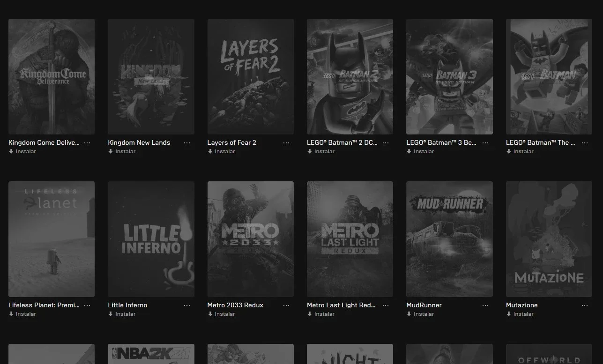Click the Little Inferno title text

(127, 305)
